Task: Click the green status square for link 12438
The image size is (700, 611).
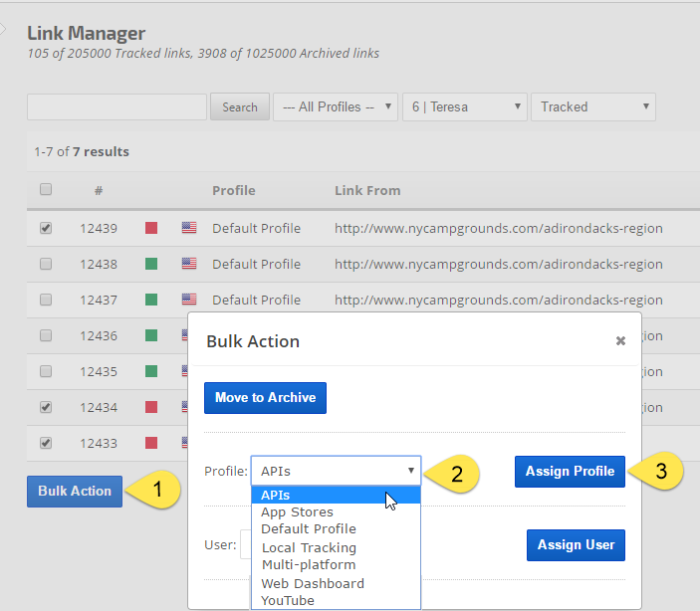Action: pyautogui.click(x=152, y=265)
